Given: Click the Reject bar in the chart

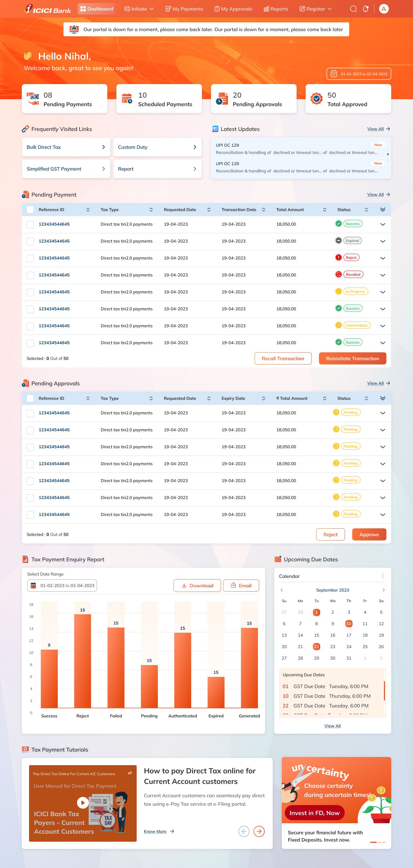Looking at the screenshot, I should pyautogui.click(x=83, y=661).
